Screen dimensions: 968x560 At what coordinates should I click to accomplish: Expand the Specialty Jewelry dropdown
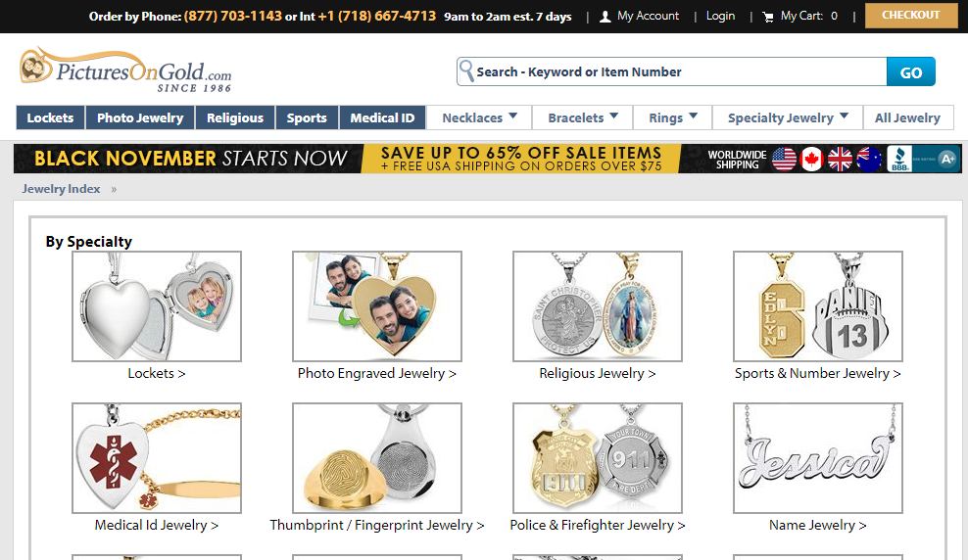[x=787, y=117]
